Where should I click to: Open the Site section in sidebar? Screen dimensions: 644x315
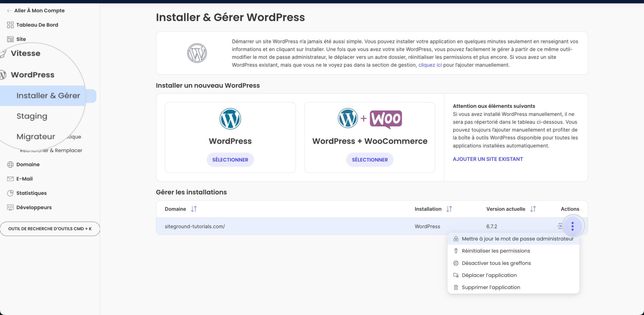coord(21,39)
